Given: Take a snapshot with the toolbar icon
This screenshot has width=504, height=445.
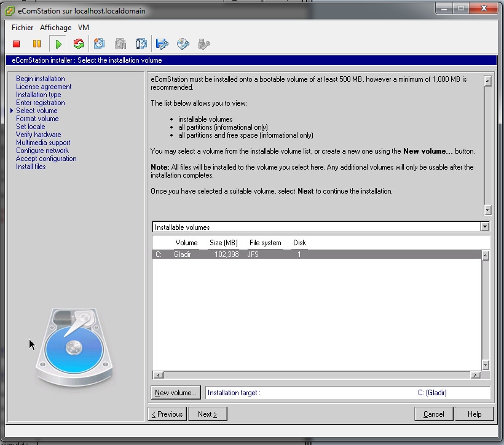Looking at the screenshot, I should (100, 44).
